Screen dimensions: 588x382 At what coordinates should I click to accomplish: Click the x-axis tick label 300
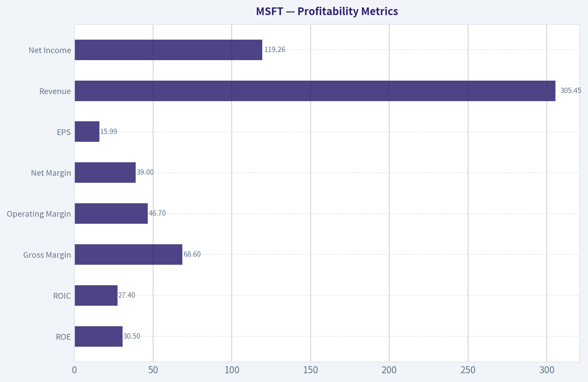[x=547, y=370]
